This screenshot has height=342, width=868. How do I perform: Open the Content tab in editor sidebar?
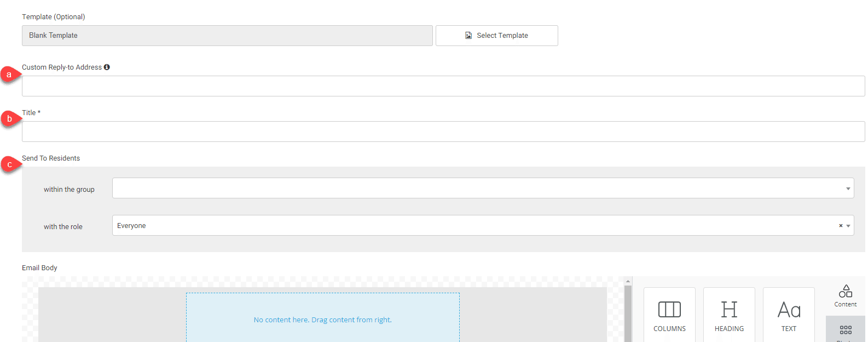point(846,296)
